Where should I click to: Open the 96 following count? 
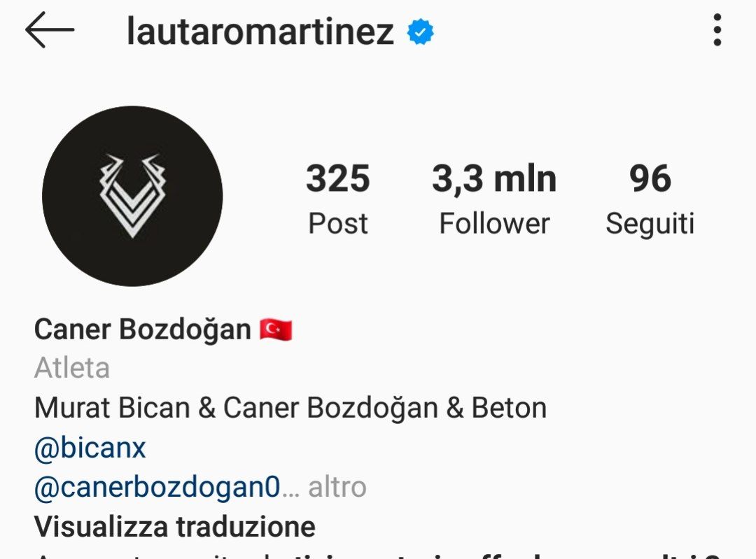650,178
